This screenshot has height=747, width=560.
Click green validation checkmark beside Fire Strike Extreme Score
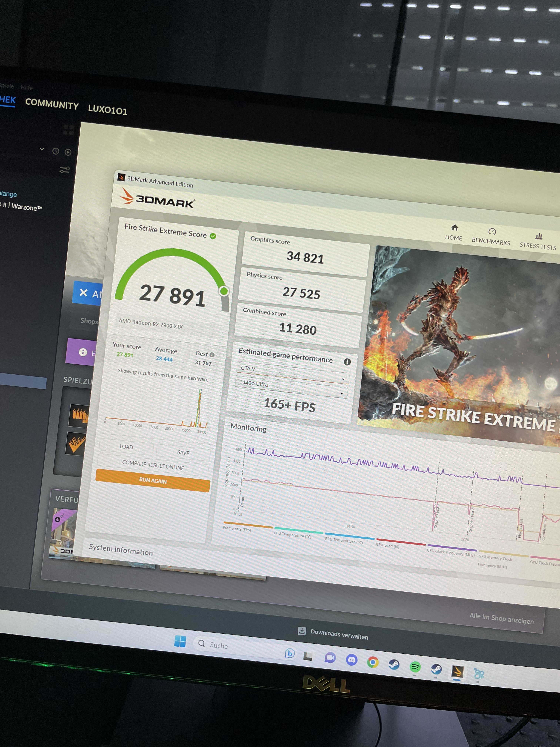coord(213,236)
